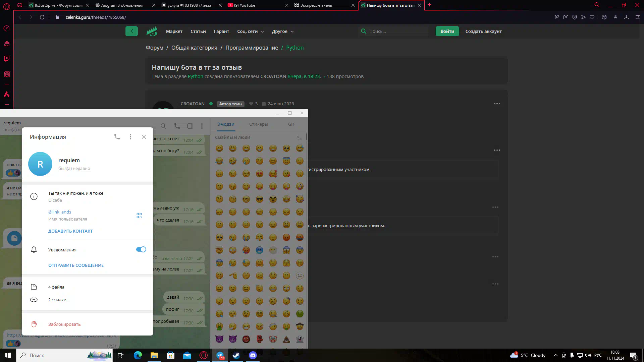Click Создать аккаунт link
The height and width of the screenshot is (362, 644).
[483, 31]
